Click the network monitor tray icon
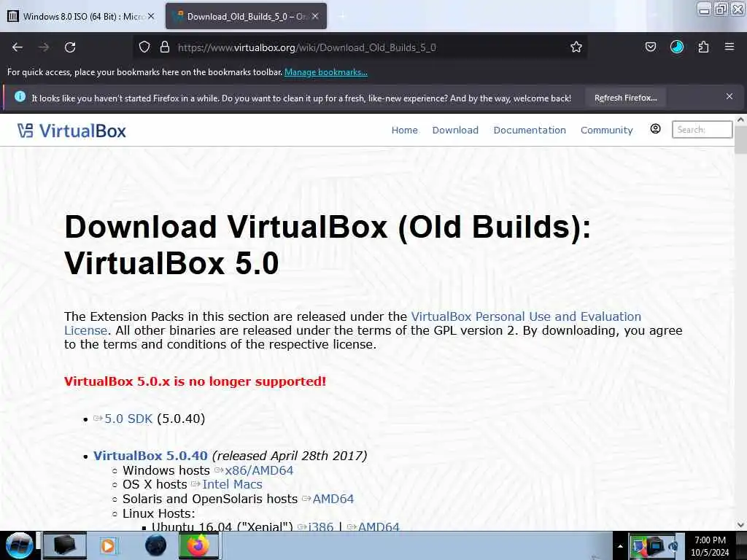The image size is (747, 560). (656, 547)
